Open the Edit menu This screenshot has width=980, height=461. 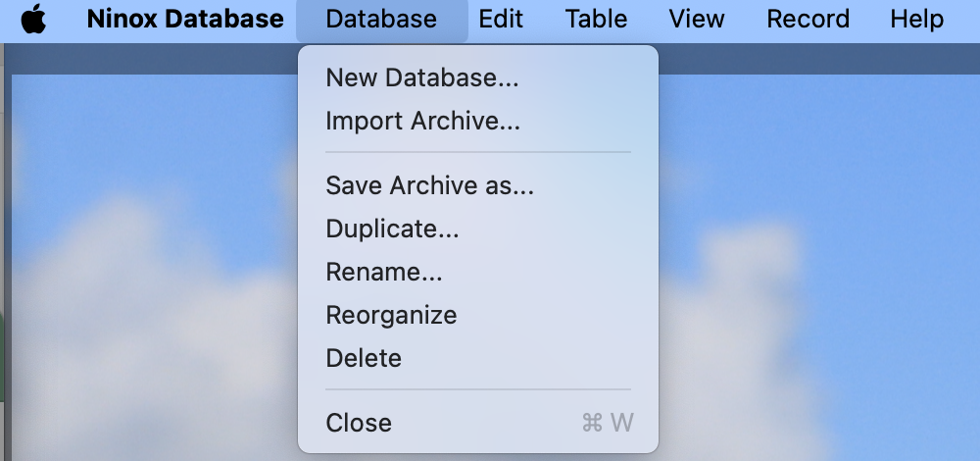pos(501,20)
